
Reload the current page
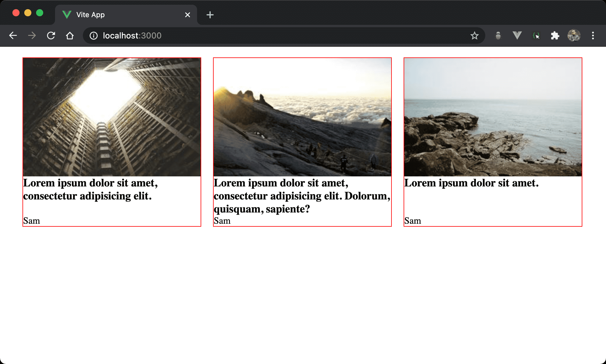[x=51, y=36]
